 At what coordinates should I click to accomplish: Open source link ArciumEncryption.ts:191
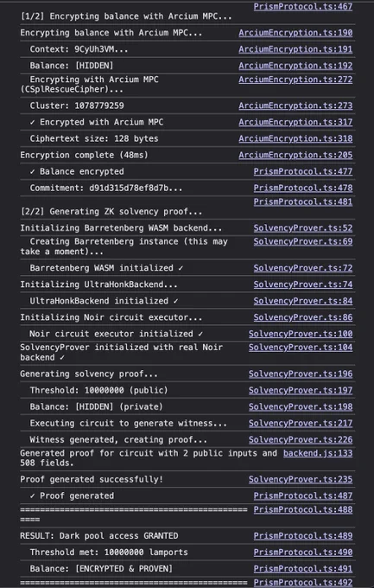(295, 49)
